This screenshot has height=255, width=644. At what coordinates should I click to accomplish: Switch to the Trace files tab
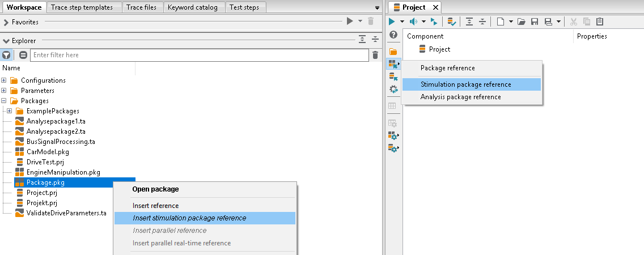click(x=141, y=7)
